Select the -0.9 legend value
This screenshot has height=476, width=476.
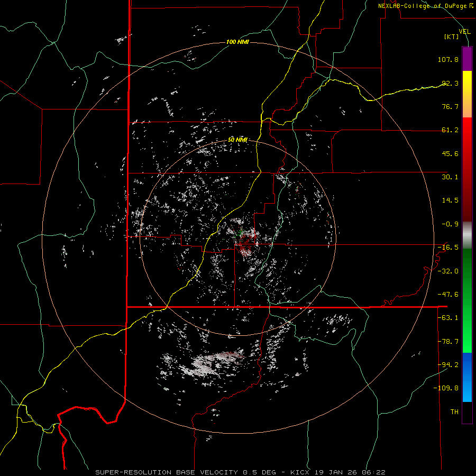click(450, 224)
